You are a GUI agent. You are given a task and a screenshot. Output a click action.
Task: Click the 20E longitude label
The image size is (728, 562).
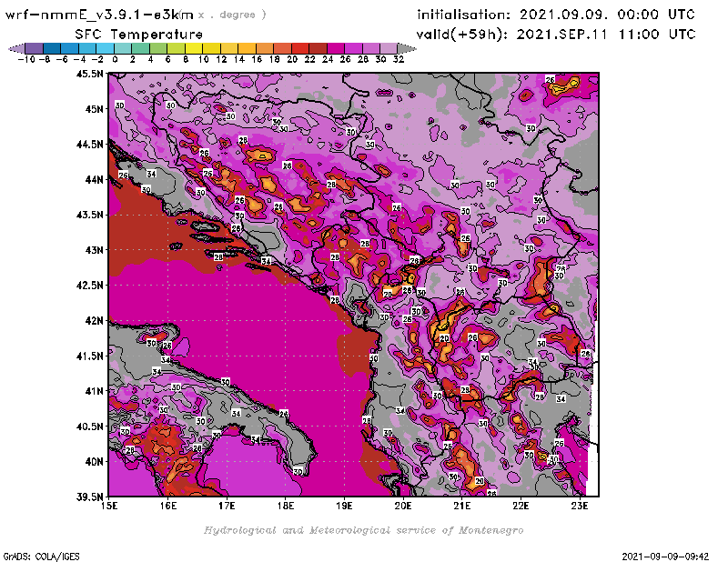click(x=403, y=506)
